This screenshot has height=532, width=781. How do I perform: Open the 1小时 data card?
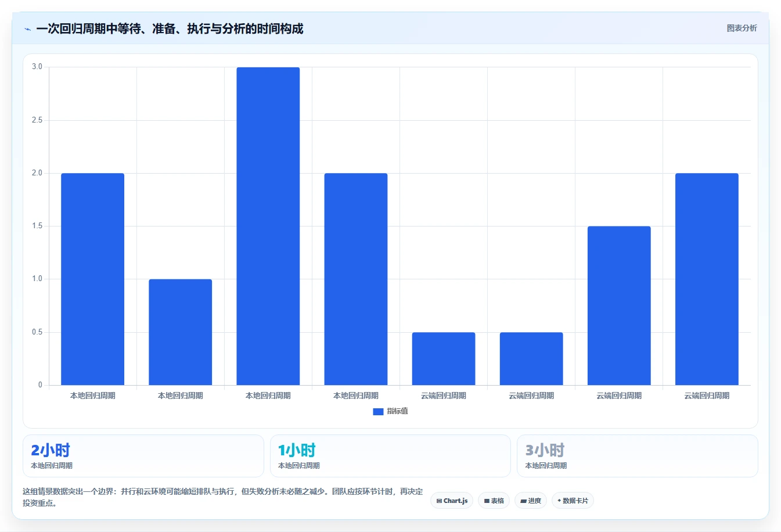[x=390, y=456]
